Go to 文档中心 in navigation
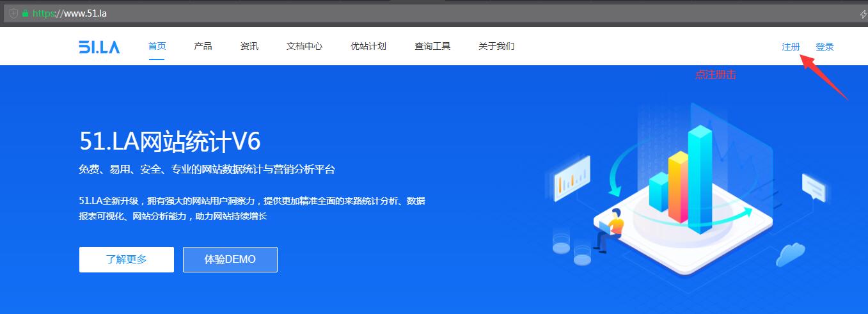Screen dimensions: 868x314 click(x=304, y=46)
